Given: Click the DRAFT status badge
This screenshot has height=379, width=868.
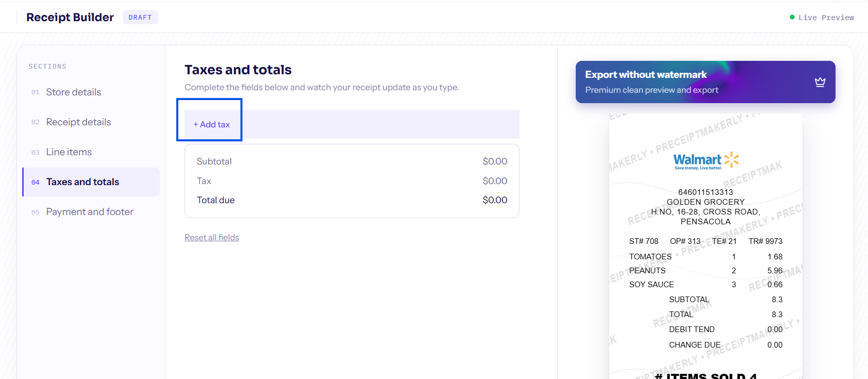Looking at the screenshot, I should pyautogui.click(x=140, y=18).
